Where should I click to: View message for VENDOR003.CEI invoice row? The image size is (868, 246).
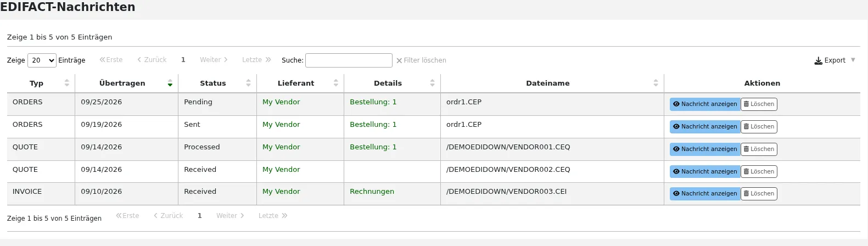[705, 194]
